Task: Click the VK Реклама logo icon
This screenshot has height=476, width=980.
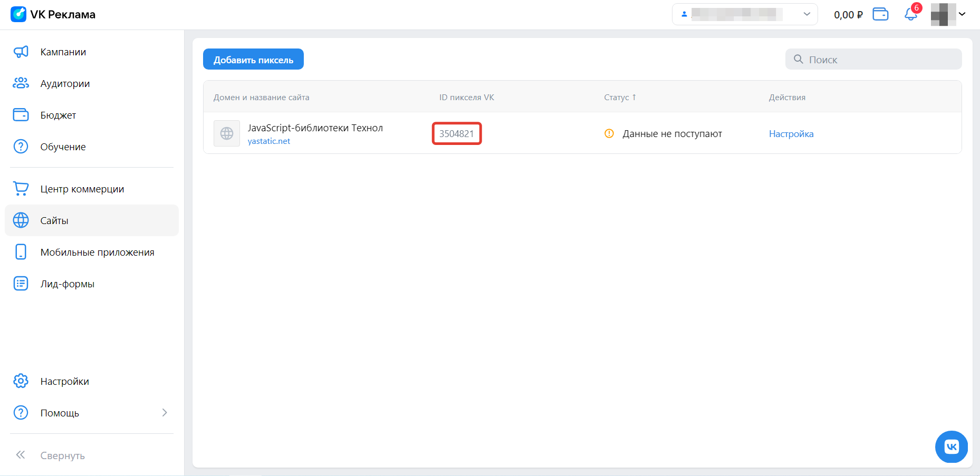Action: 18,14
